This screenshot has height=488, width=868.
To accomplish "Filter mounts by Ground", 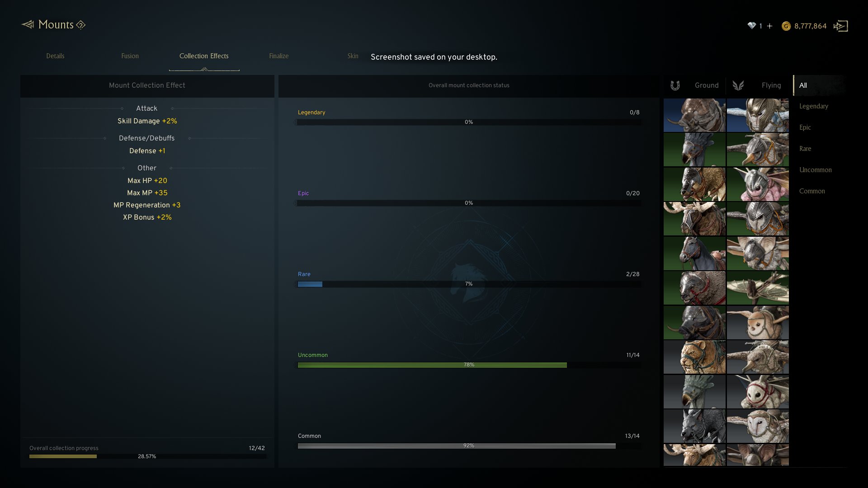I will click(707, 85).
